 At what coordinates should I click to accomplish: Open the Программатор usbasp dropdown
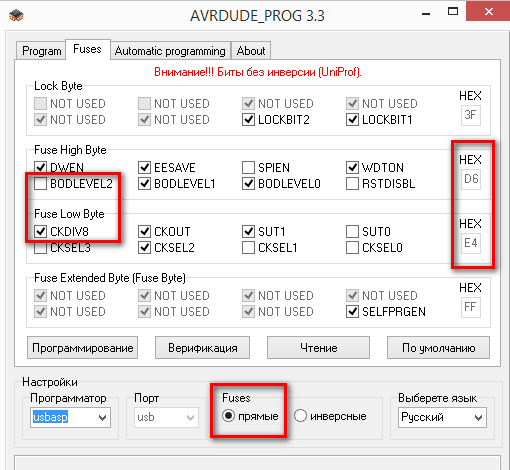point(70,417)
